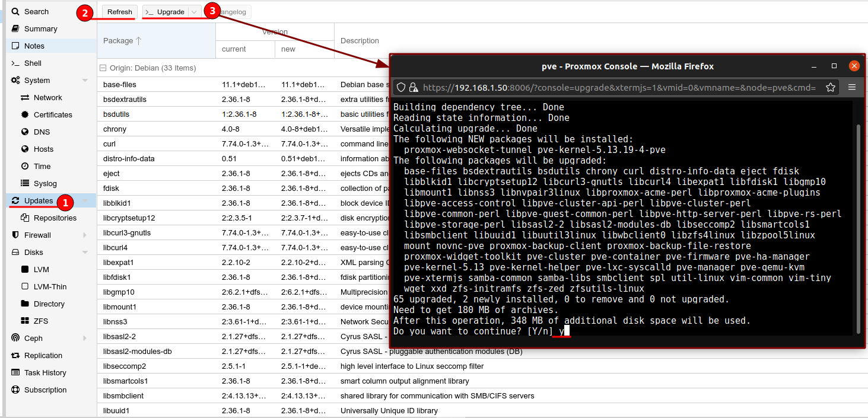
Task: Click the Updates refresh-arrows icon
Action: [15, 201]
